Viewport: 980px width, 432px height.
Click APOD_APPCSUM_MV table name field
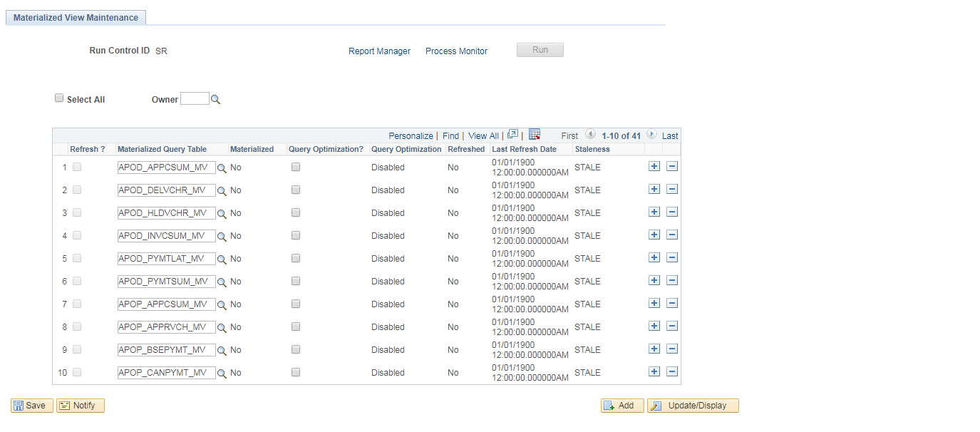point(167,168)
